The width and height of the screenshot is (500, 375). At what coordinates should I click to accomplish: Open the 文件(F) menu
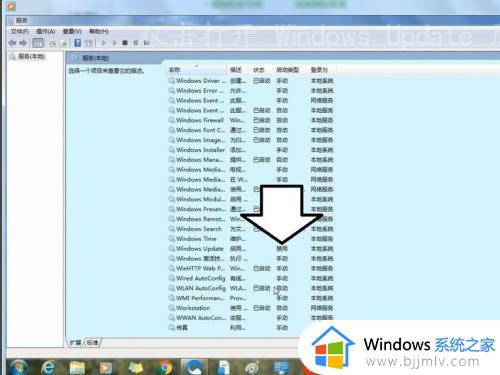click(x=20, y=31)
